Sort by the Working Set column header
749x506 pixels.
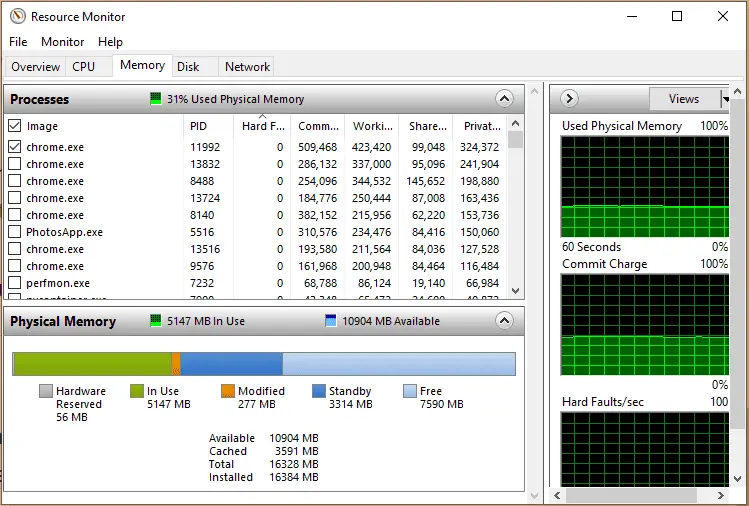(x=372, y=126)
